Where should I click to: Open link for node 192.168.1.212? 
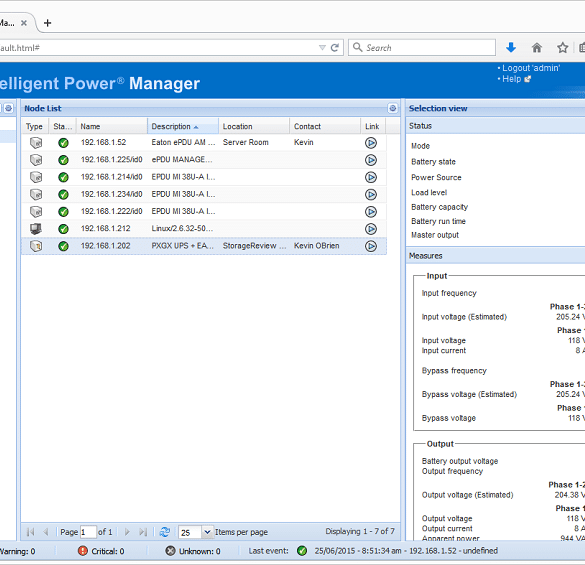coord(370,229)
